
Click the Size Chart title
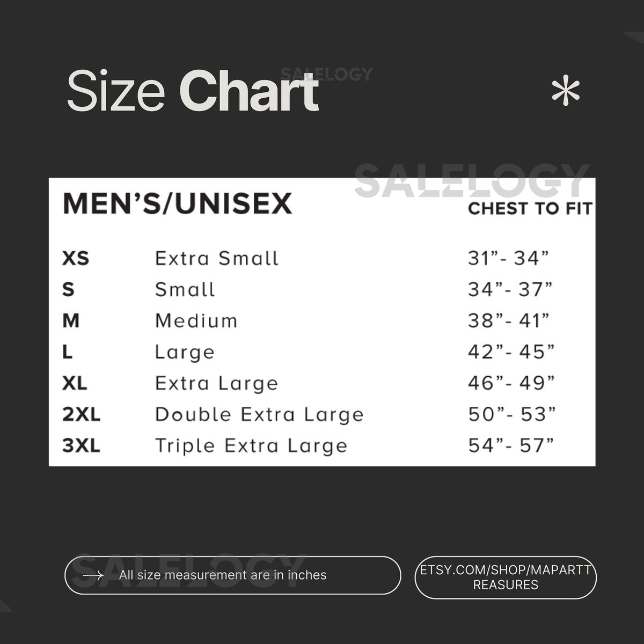point(193,91)
